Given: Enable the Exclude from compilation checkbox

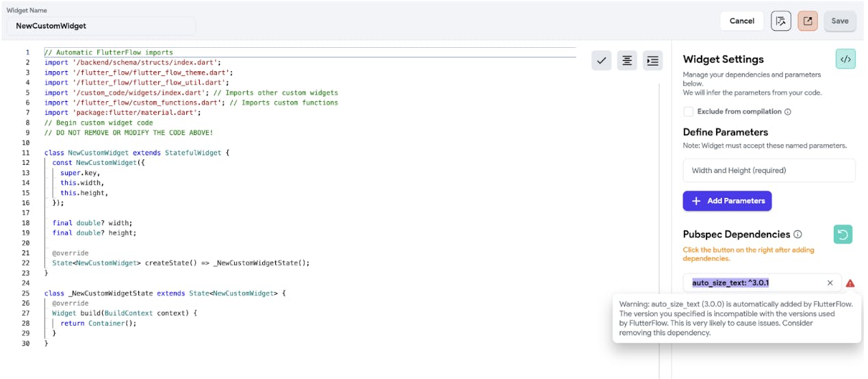Looking at the screenshot, I should point(688,112).
